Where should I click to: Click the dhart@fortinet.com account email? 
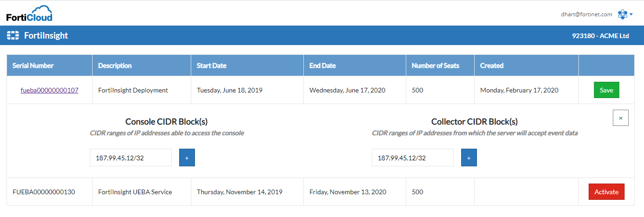586,14
